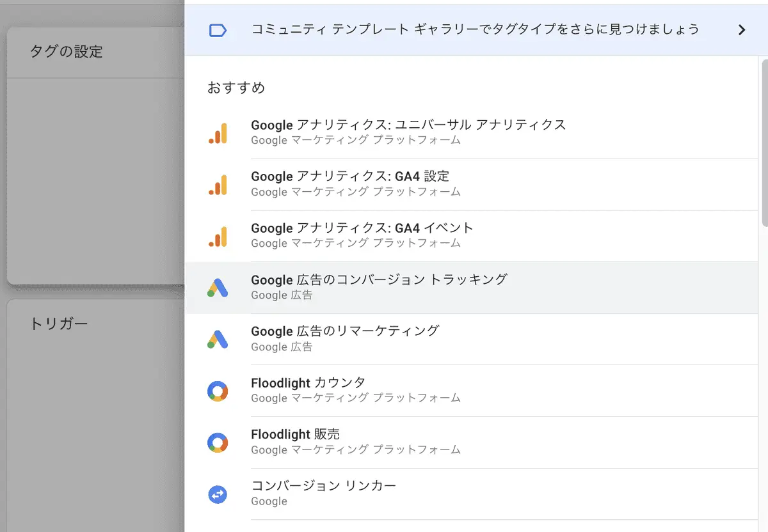Click the タグの設定 panel behind the list
The image size is (768, 532).
96,155
